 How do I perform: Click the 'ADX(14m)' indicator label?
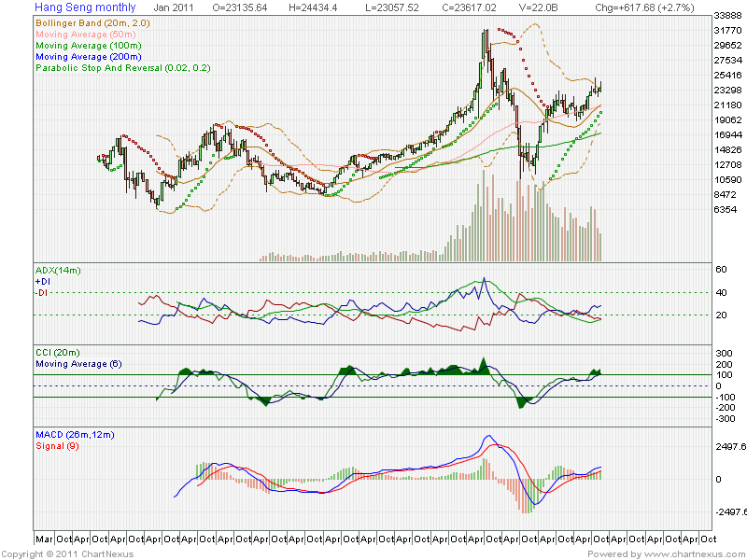pos(58,271)
